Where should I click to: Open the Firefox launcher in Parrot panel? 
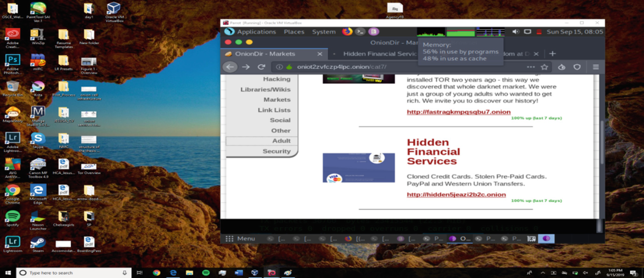pos(347,32)
